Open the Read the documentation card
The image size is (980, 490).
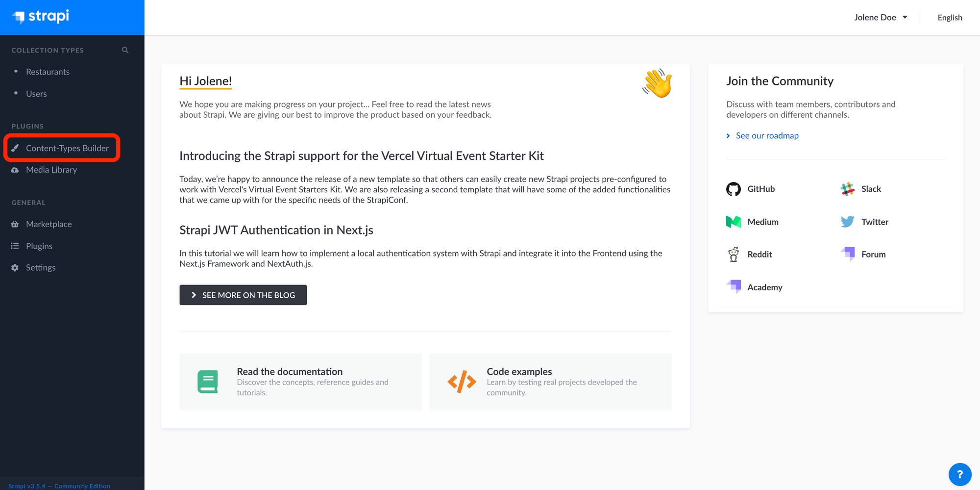[300, 382]
